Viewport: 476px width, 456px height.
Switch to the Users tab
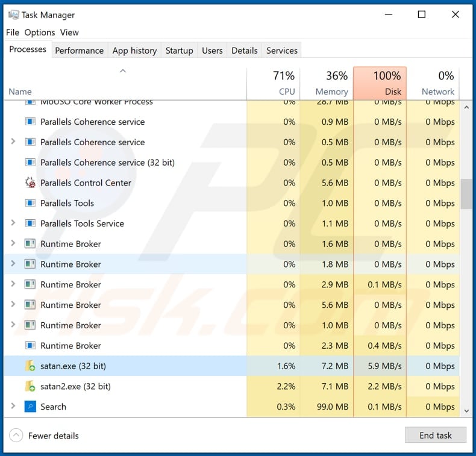pos(212,51)
